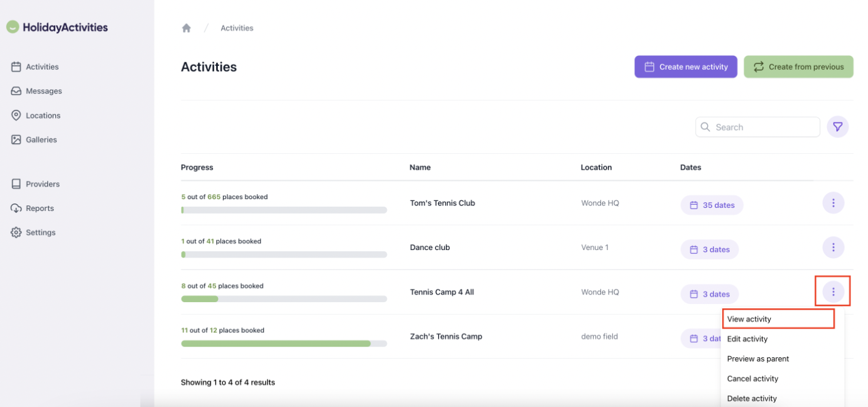This screenshot has width=868, height=407.
Task: Open Galleries from the sidebar
Action: tap(41, 139)
